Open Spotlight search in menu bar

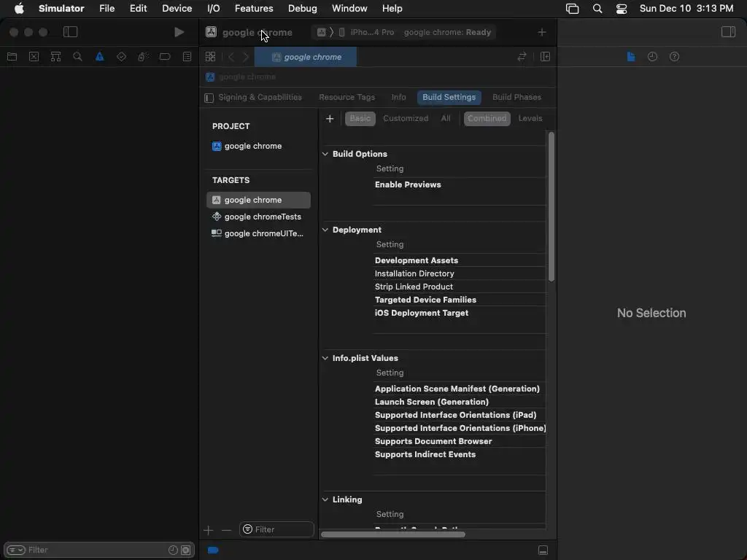pyautogui.click(x=597, y=9)
